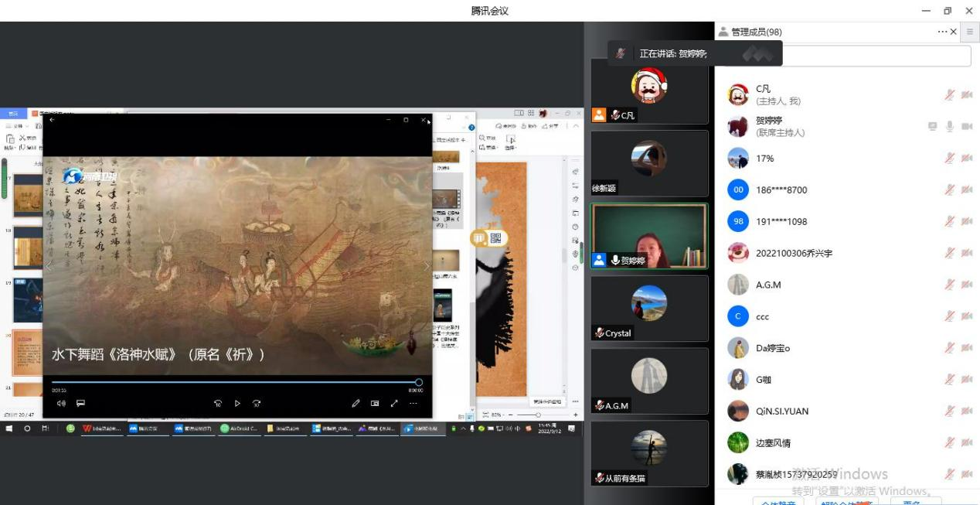Click mic icon in 蔡胤桢 row
This screenshot has width=980, height=505.
pos(950,474)
